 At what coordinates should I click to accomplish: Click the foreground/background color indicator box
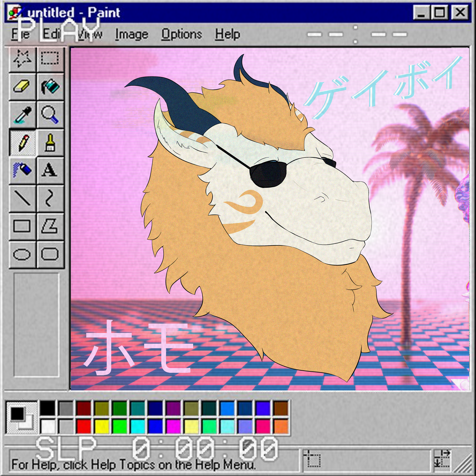pyautogui.click(x=21, y=417)
